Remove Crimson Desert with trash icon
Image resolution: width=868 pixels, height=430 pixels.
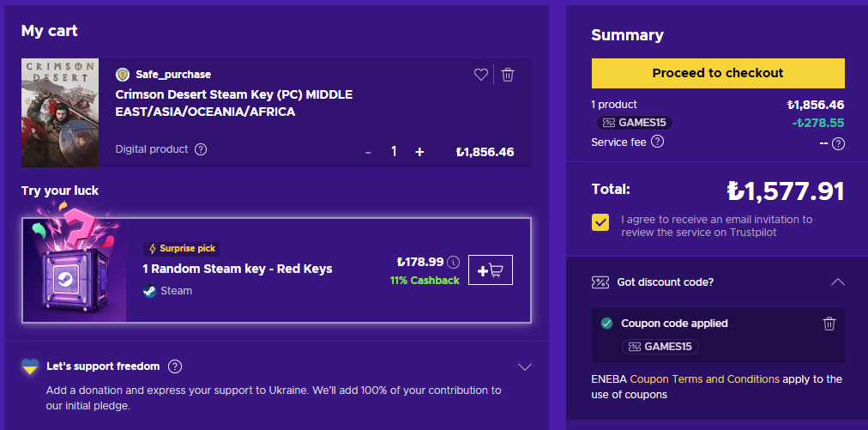pyautogui.click(x=508, y=75)
